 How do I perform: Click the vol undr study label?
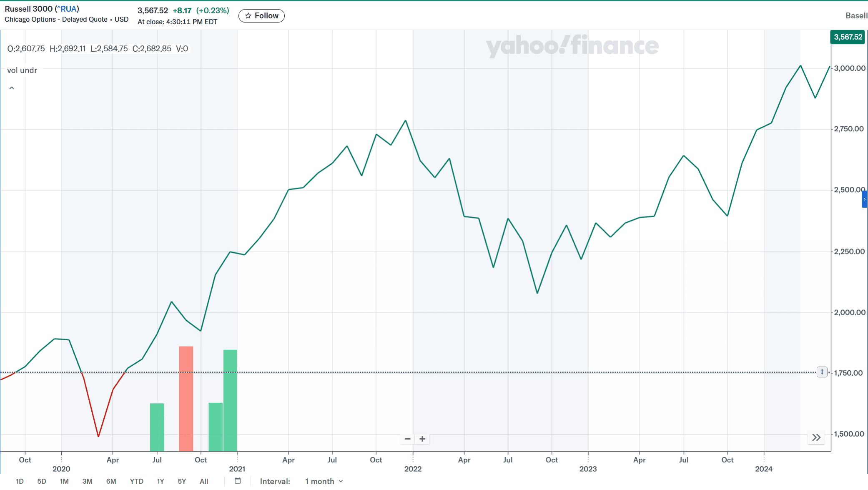[x=22, y=70]
